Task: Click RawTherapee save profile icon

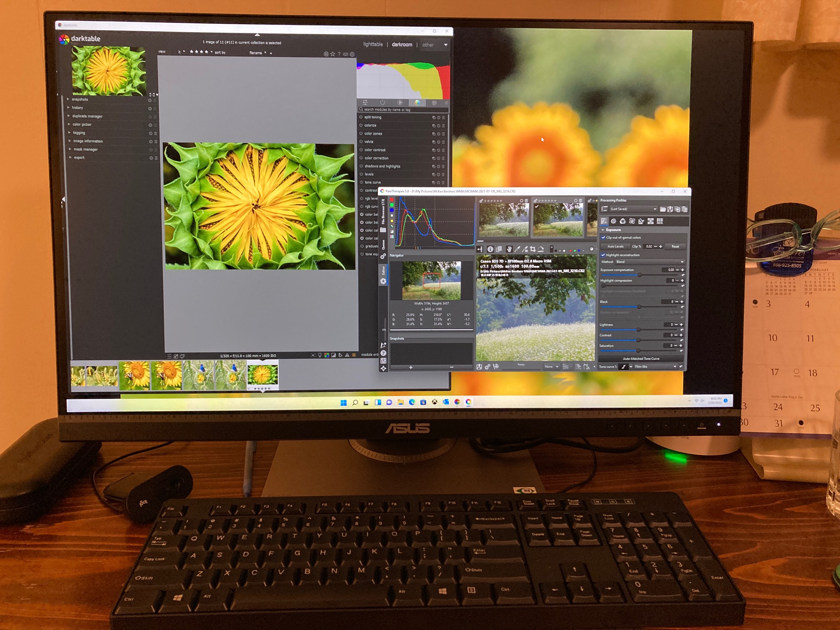Action: (670, 209)
